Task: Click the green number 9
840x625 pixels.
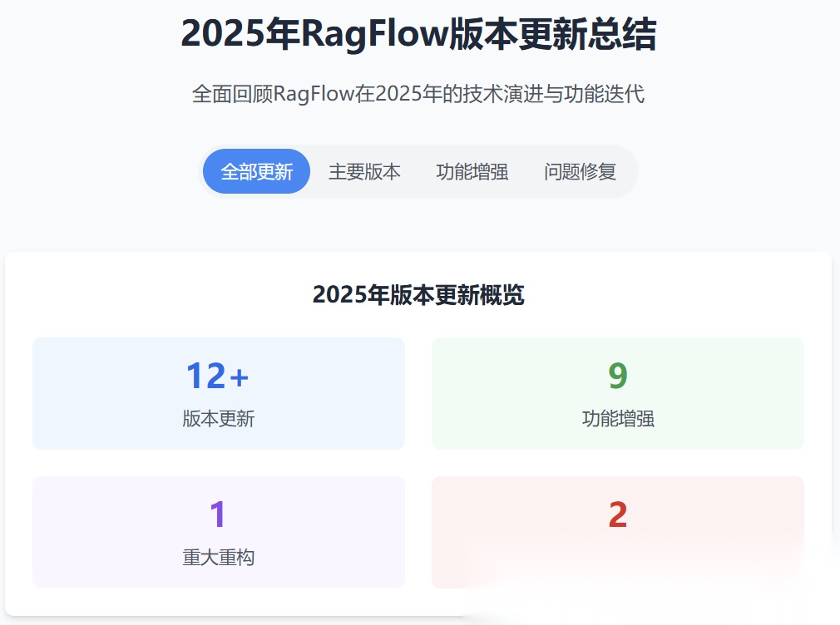Action: [x=618, y=376]
